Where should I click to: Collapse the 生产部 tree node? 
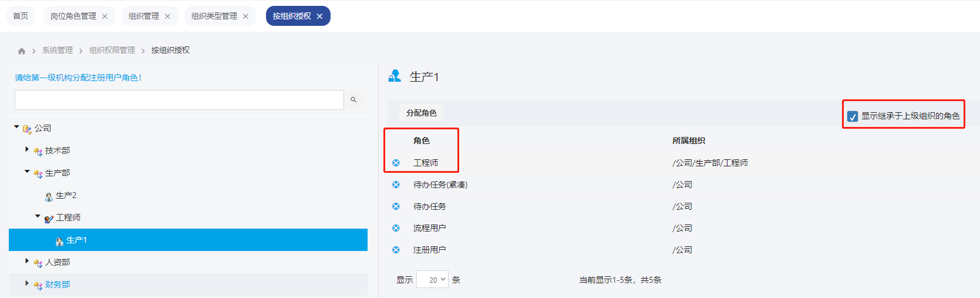click(x=27, y=172)
